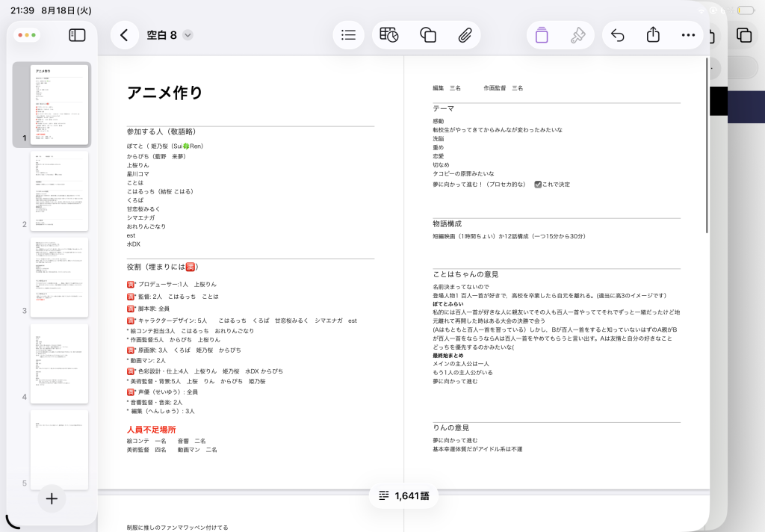Select page 3 thumbnail
The height and width of the screenshot is (532, 765).
(59, 277)
